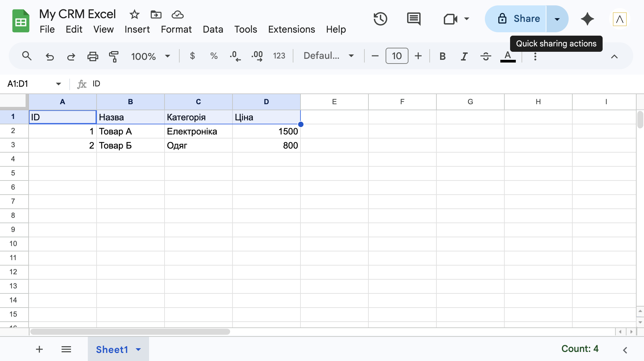Start a Meet call camera icon
Image resolution: width=644 pixels, height=361 pixels.
coord(451,19)
